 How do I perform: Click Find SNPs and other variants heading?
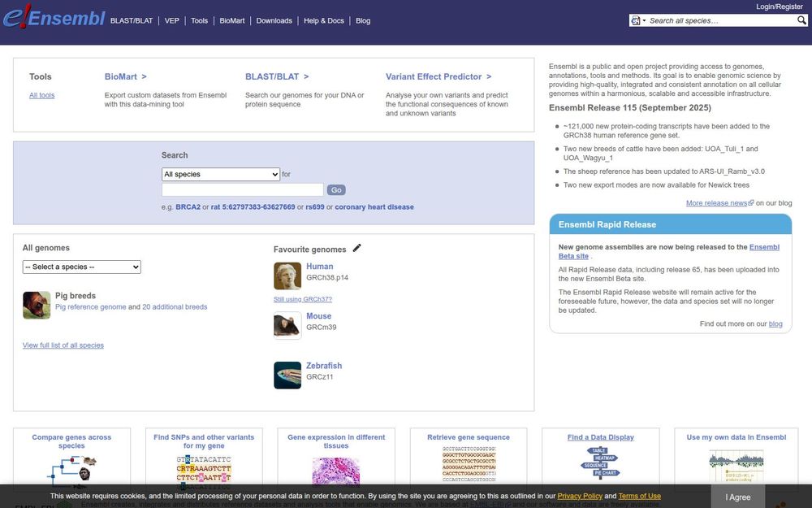[x=204, y=441]
